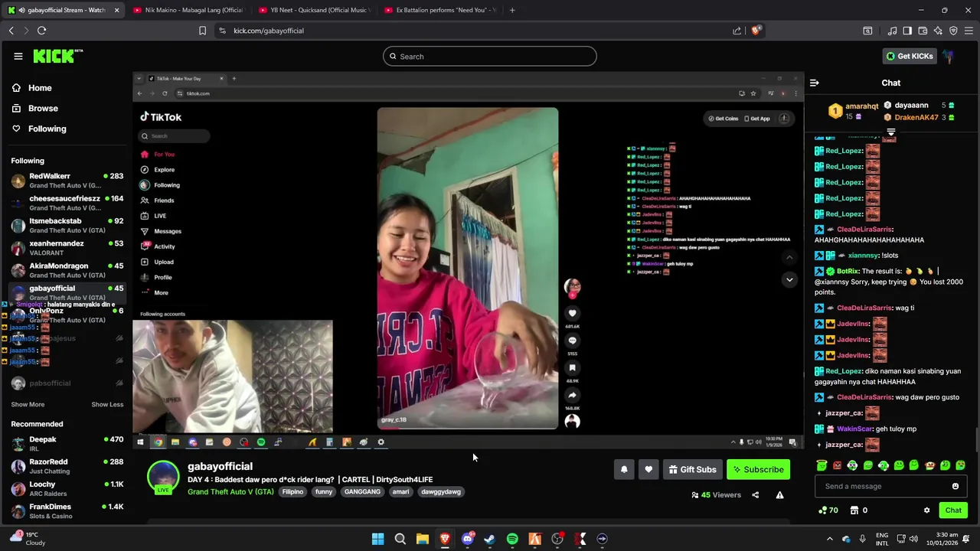980x551 pixels.
Task: Switch to the Ex Battalion Need You tab
Action: point(439,10)
